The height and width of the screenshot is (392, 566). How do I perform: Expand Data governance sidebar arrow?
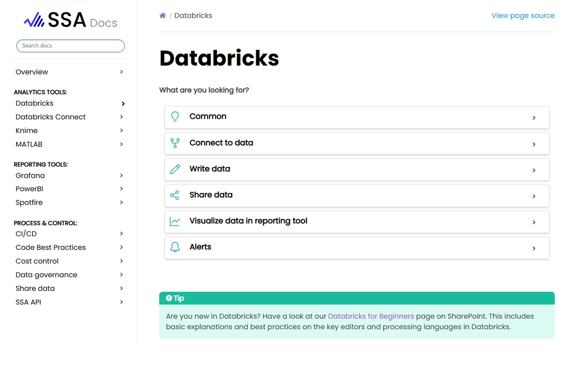click(121, 275)
